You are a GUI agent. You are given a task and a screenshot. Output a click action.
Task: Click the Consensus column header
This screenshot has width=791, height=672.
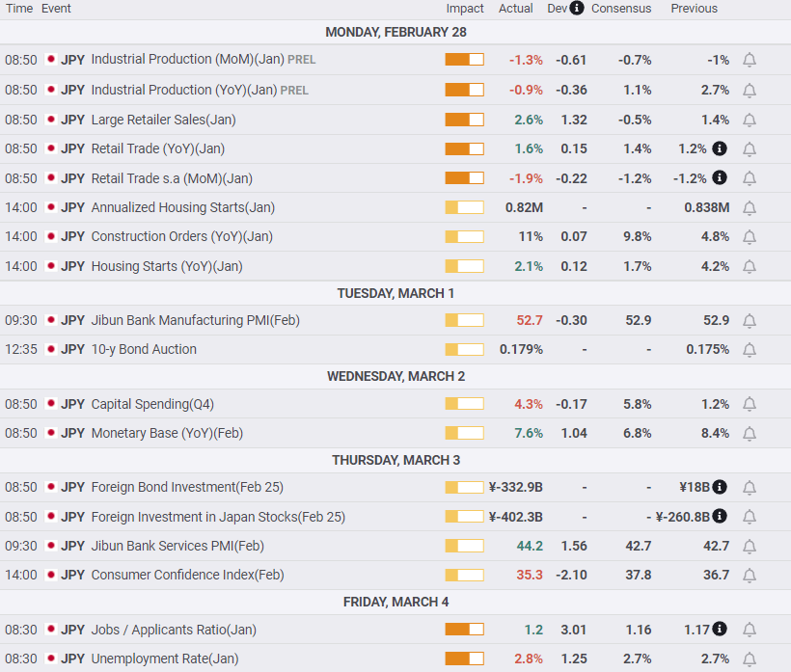(x=621, y=9)
